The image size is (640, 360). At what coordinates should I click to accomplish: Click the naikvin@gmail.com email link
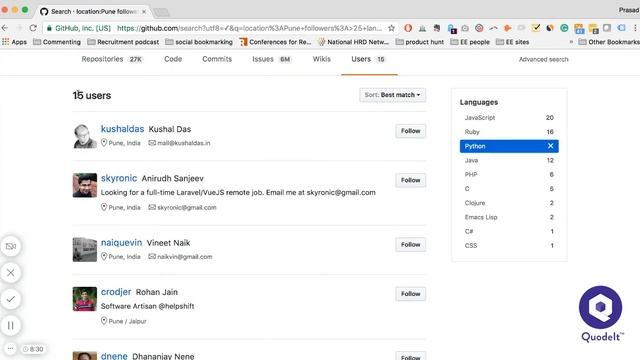(184, 257)
